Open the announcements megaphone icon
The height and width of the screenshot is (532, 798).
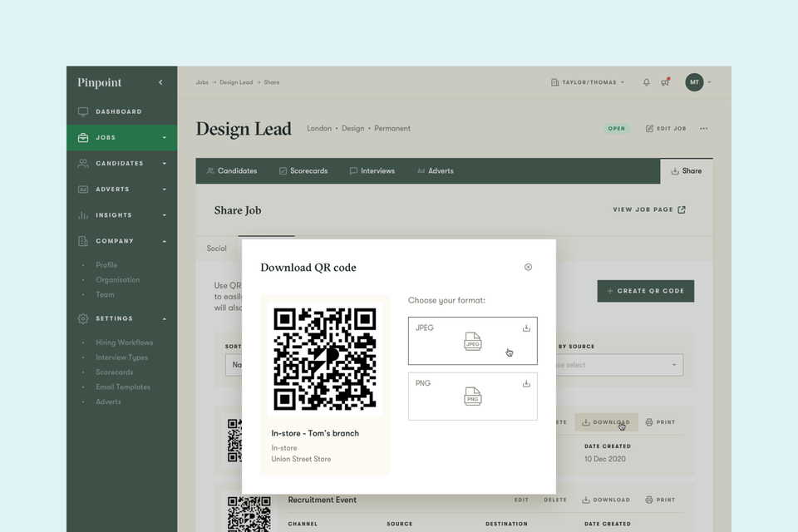tap(665, 82)
